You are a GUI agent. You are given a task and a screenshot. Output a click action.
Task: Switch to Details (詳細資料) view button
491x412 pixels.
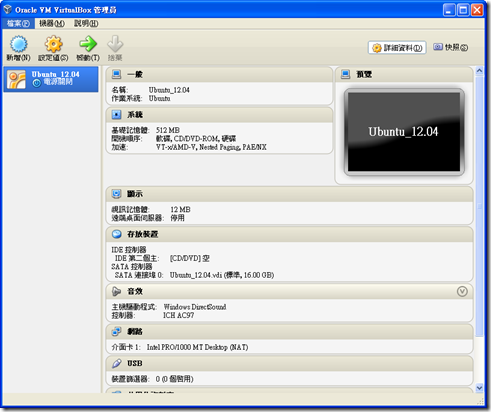(x=397, y=48)
